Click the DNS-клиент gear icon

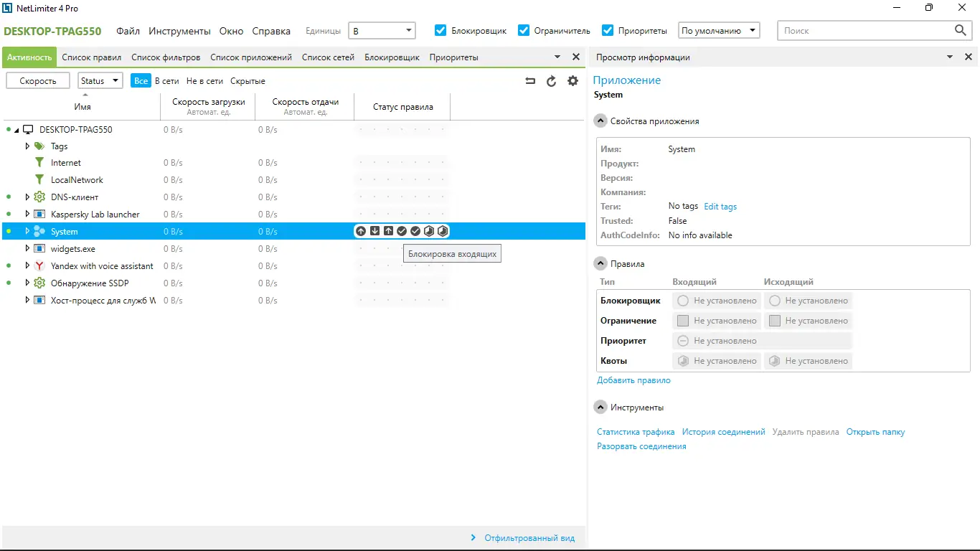tap(39, 197)
